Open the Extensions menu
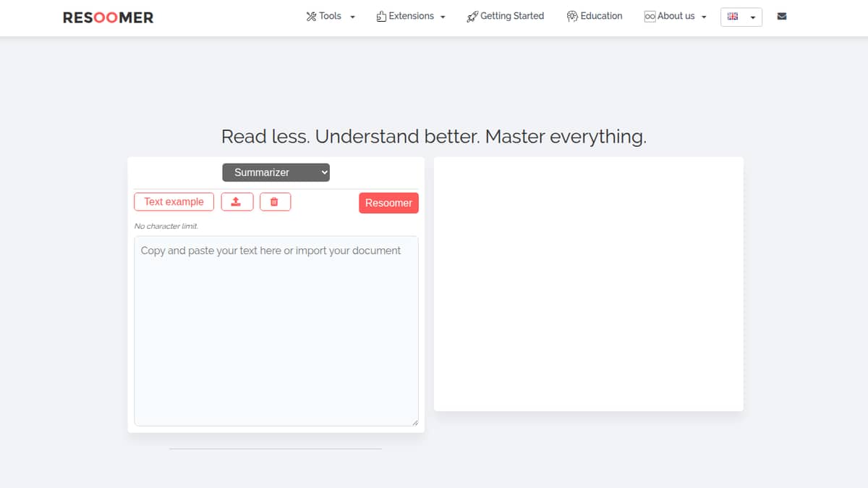 (411, 16)
